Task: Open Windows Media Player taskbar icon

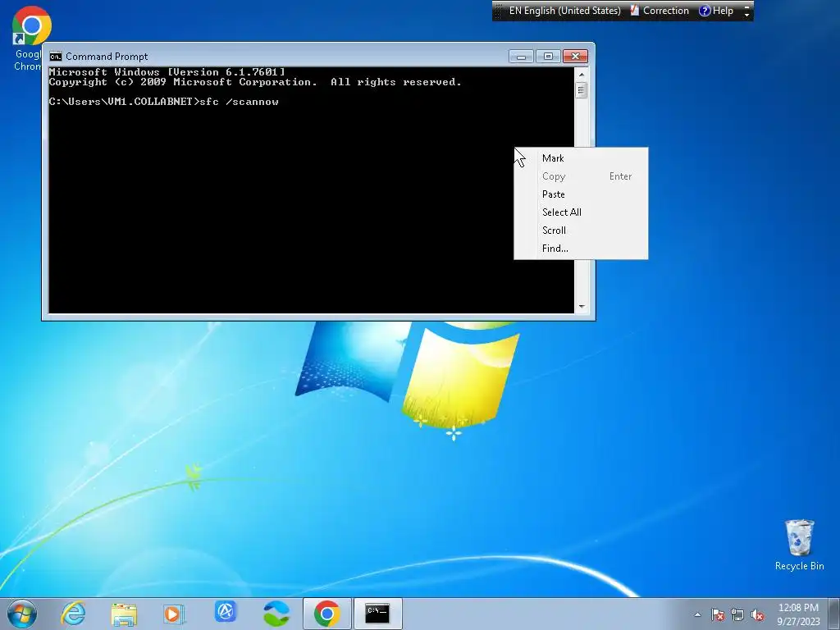Action: tap(174, 614)
